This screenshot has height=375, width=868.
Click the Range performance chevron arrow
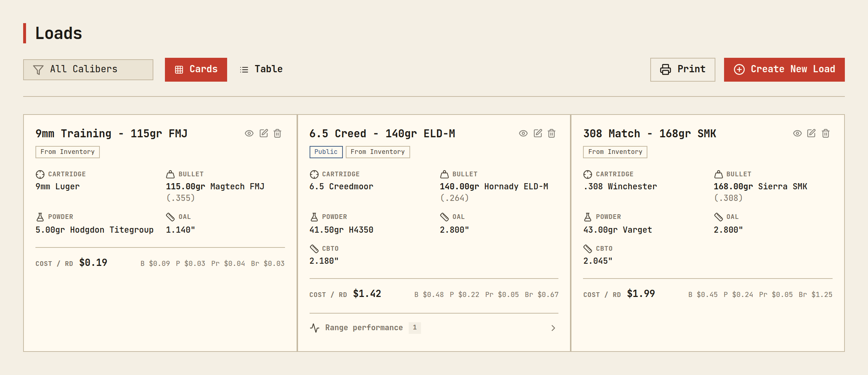(553, 328)
